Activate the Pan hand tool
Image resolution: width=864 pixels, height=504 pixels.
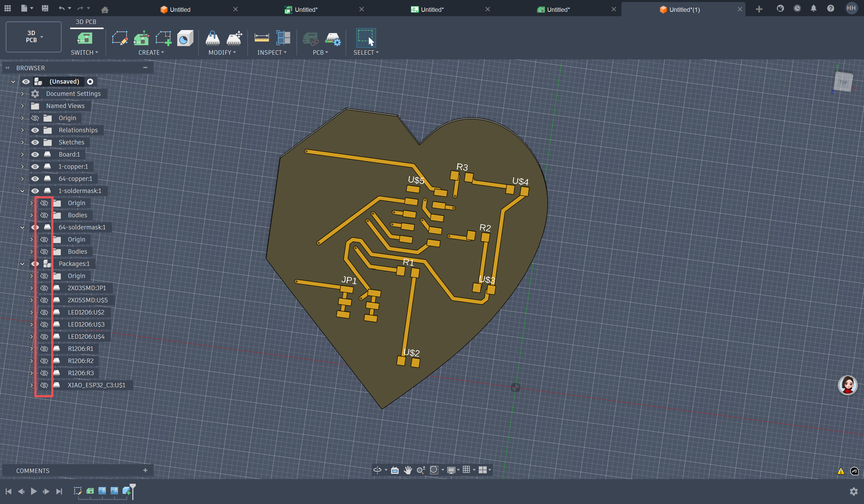(x=408, y=470)
